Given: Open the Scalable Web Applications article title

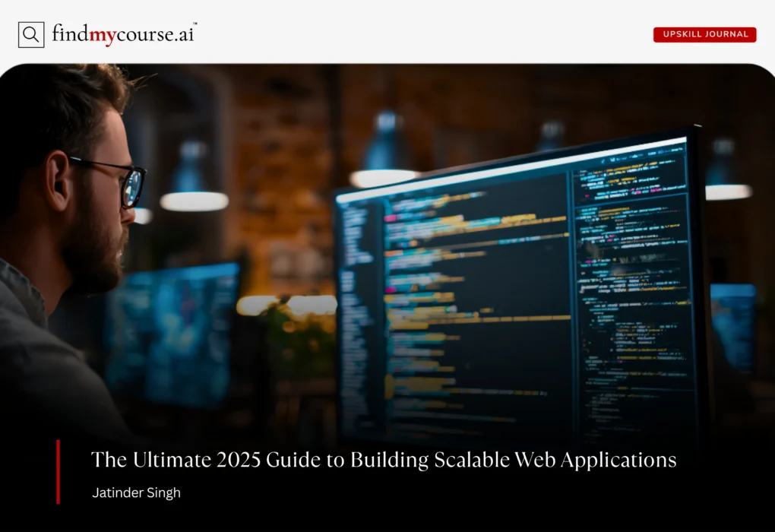Looking at the screenshot, I should pos(384,460).
